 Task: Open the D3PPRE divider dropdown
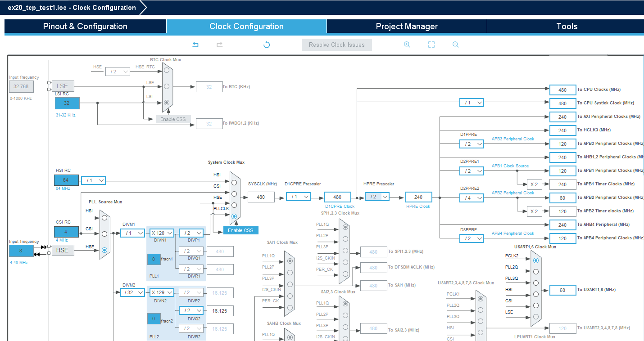[x=472, y=238]
